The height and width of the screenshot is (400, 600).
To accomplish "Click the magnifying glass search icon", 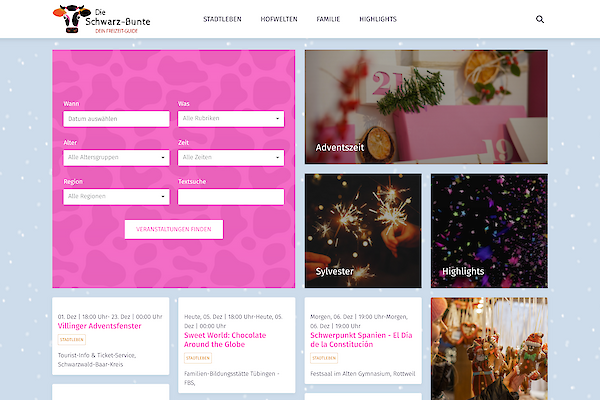I will 540,19.
